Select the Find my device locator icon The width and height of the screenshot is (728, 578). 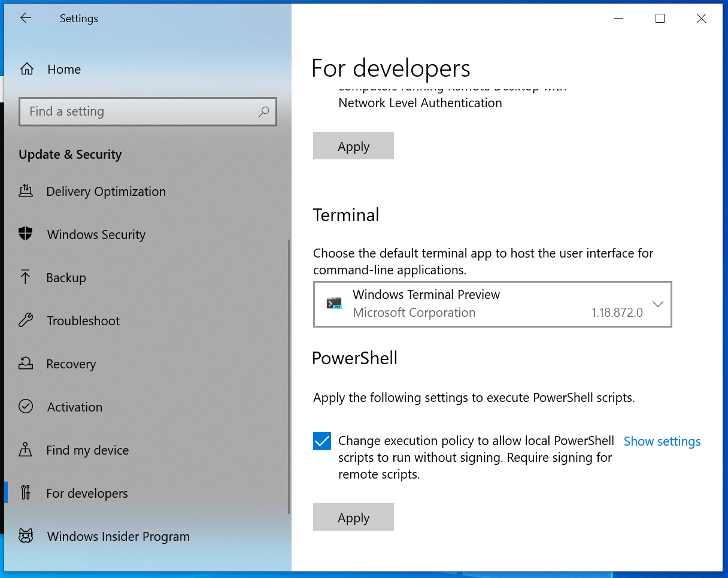26,449
